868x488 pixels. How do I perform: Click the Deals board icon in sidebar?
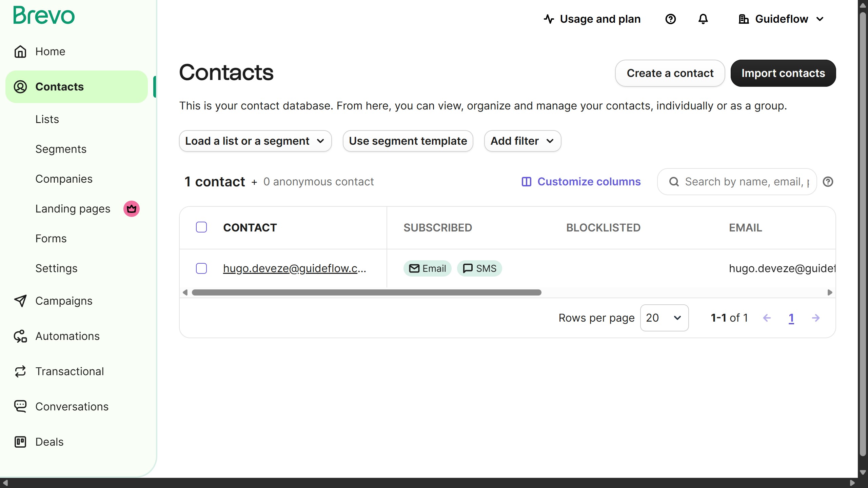tap(20, 442)
